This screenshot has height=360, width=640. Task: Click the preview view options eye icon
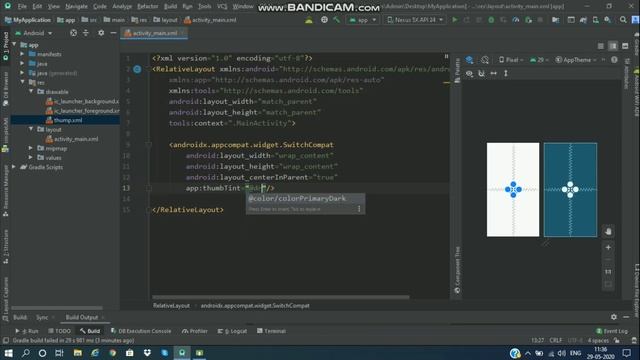[x=469, y=73]
